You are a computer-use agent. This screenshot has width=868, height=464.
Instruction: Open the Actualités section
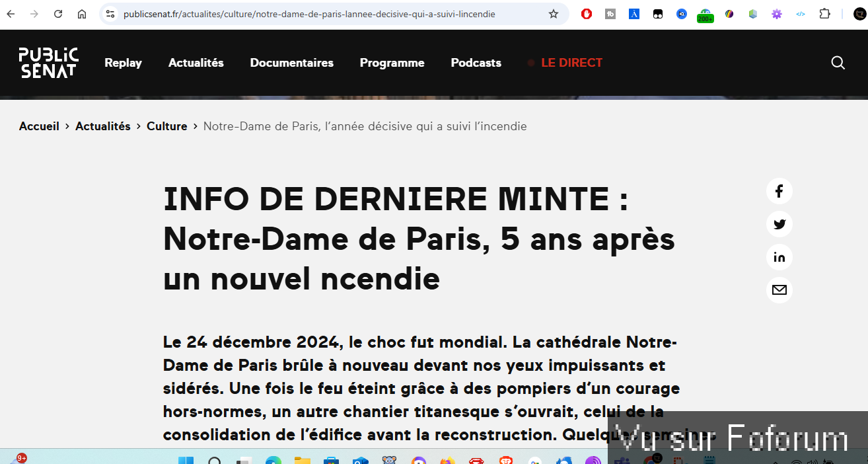tap(196, 63)
